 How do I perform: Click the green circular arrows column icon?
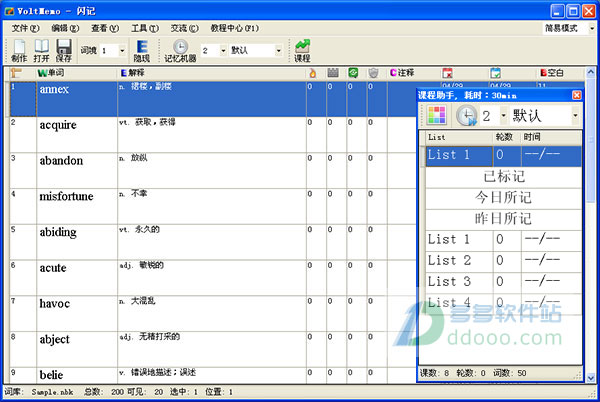click(353, 72)
